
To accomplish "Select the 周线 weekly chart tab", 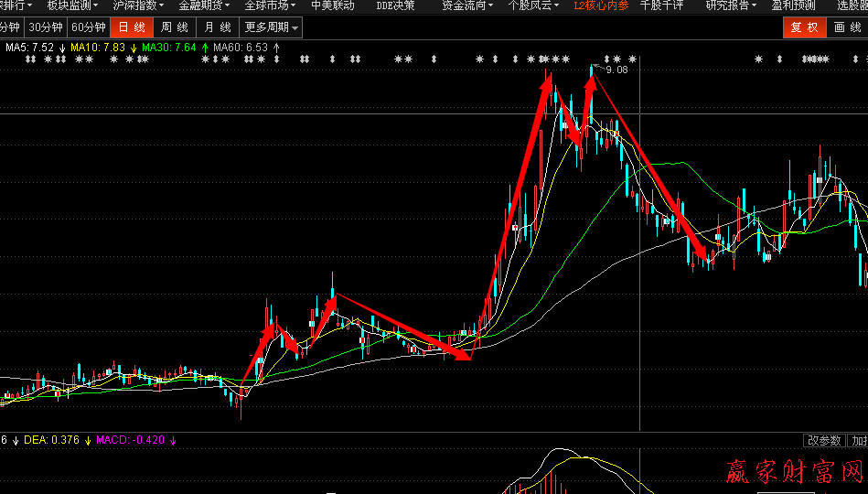I will click(174, 27).
